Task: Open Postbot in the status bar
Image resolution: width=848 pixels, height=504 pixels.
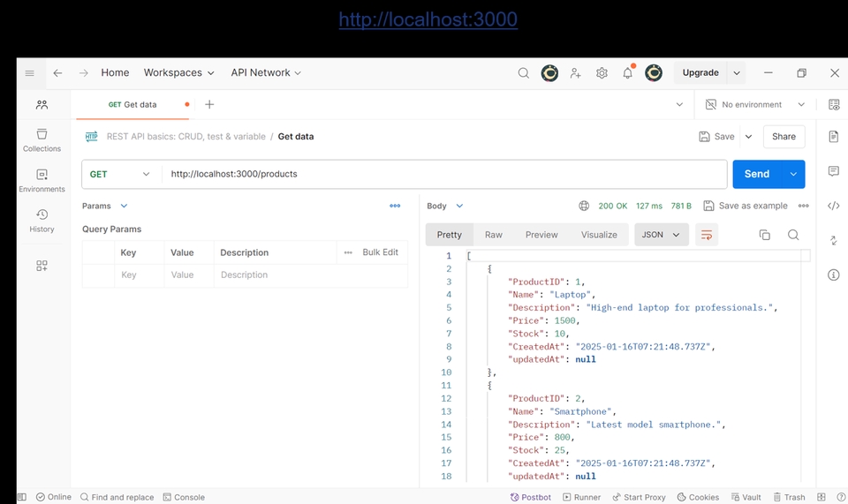Action: click(x=531, y=497)
